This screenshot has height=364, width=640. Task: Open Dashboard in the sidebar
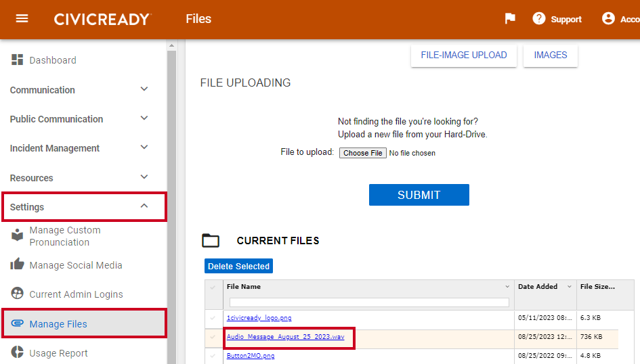pos(53,60)
